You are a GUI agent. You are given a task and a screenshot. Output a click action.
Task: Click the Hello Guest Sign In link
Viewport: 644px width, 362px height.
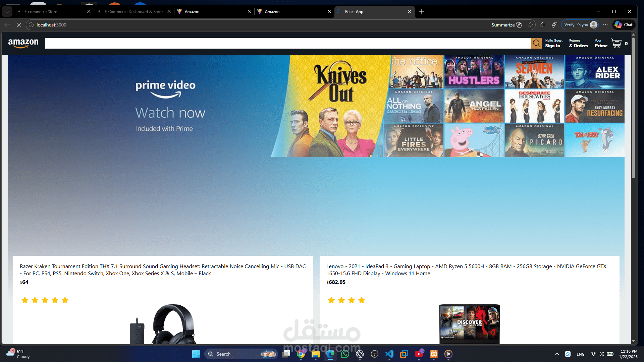(x=553, y=43)
